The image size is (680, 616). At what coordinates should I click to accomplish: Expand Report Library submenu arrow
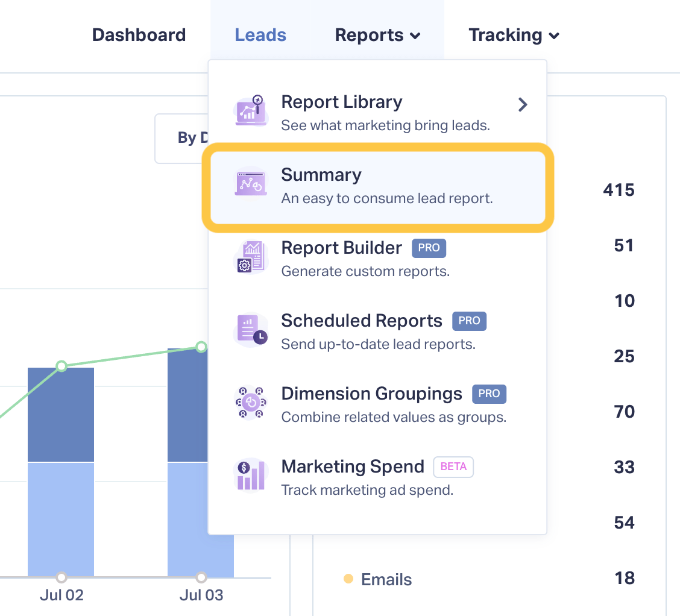pos(523,104)
